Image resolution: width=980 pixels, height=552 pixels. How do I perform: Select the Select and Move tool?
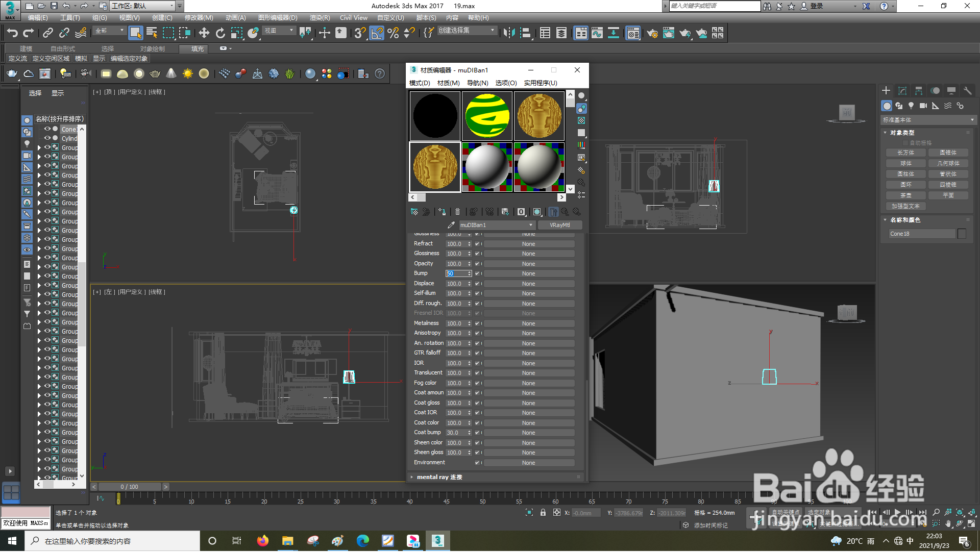(x=204, y=34)
